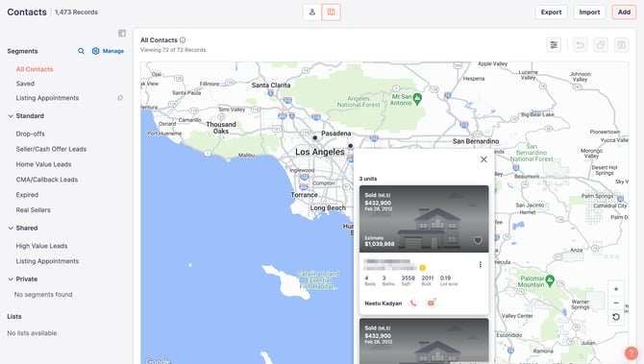The image size is (644, 364).
Task: Click the undo arrow icon above the map
Action: (580, 45)
